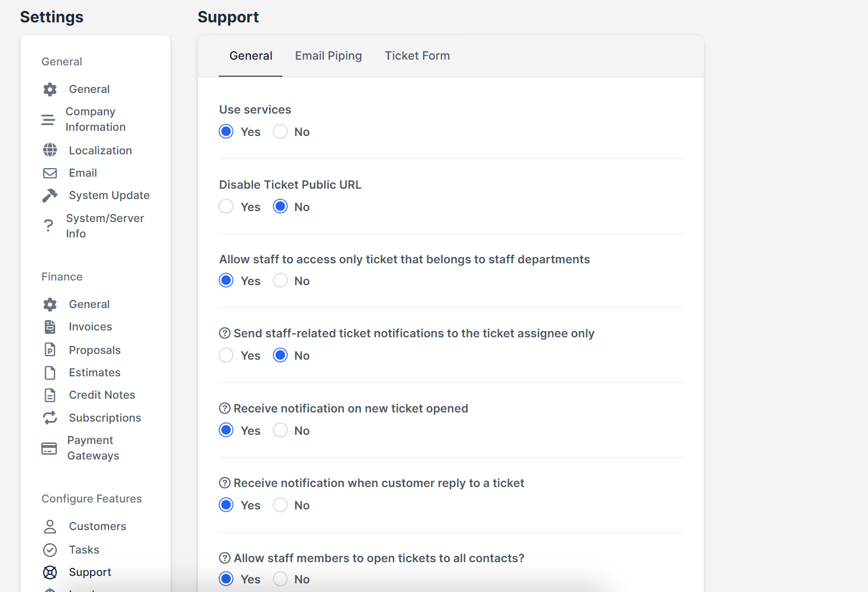Open System Update settings

point(109,195)
